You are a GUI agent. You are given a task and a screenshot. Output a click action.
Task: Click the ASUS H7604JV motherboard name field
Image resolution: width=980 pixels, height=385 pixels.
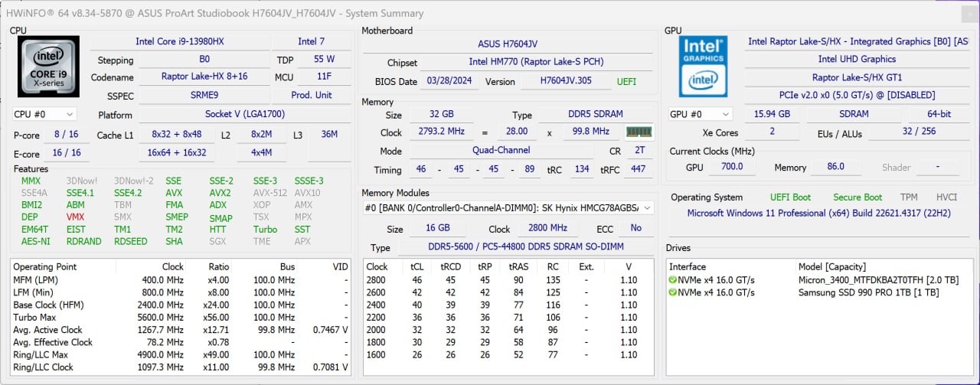(x=508, y=44)
